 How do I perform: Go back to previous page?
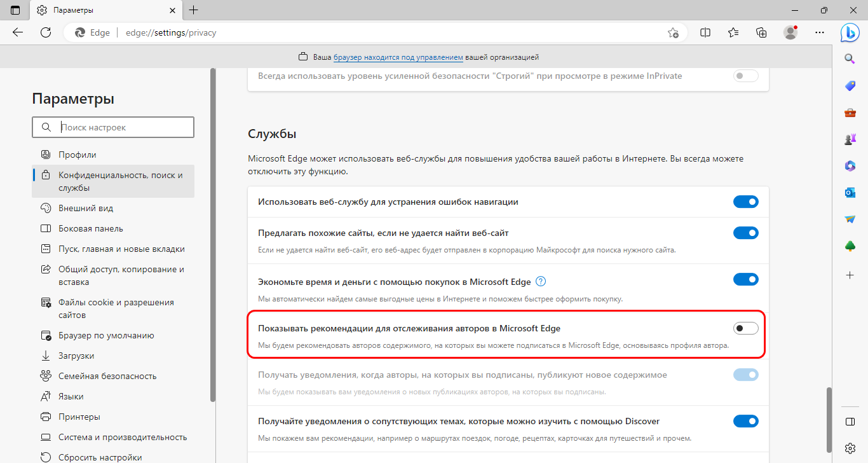(x=18, y=32)
